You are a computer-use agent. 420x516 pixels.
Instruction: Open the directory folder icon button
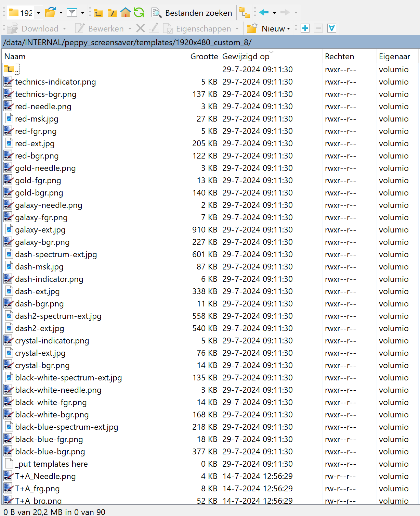(x=50, y=13)
